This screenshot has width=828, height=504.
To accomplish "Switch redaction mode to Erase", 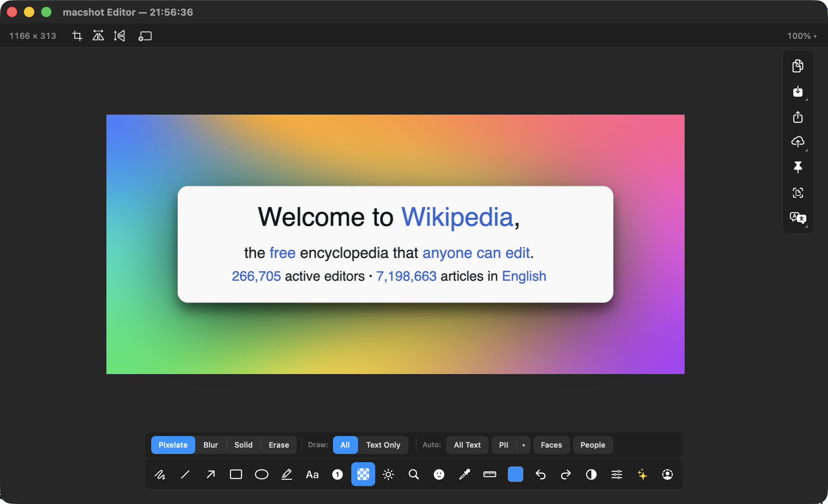I will (x=279, y=445).
